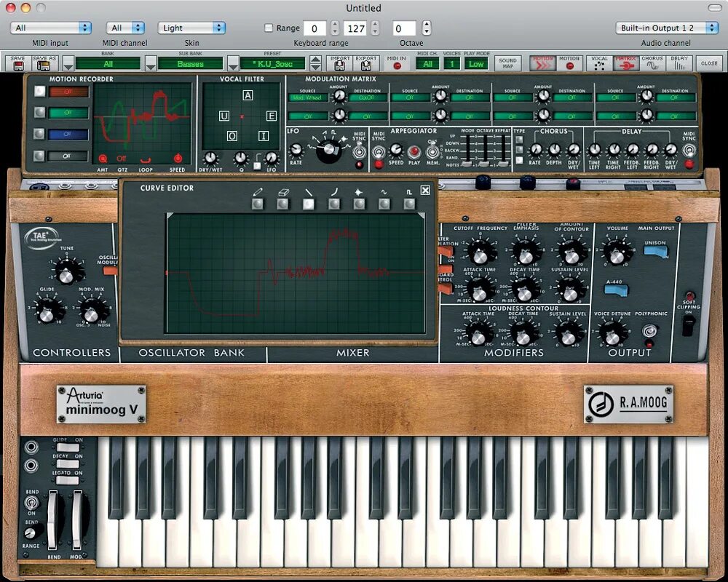Viewport: 728px width, 582px height.
Task: Click the Motion Recorder SPEED red icon
Action: point(178,159)
